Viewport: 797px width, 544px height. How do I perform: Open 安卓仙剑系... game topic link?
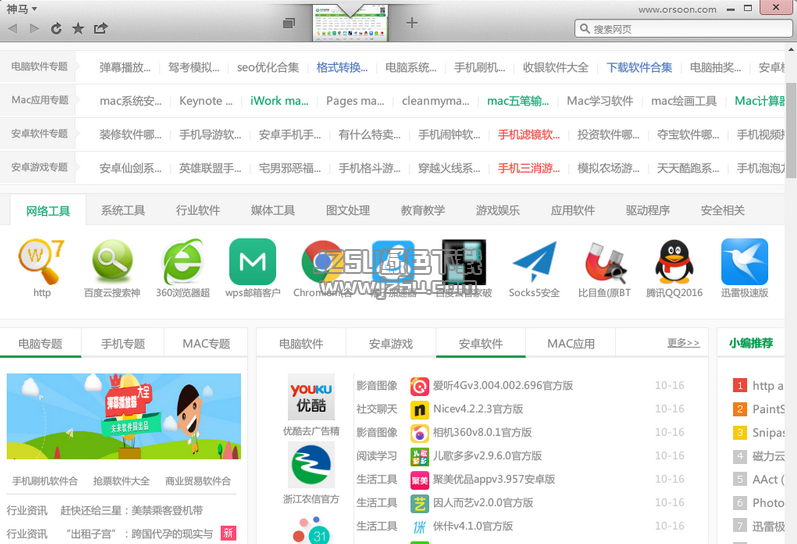click(130, 168)
